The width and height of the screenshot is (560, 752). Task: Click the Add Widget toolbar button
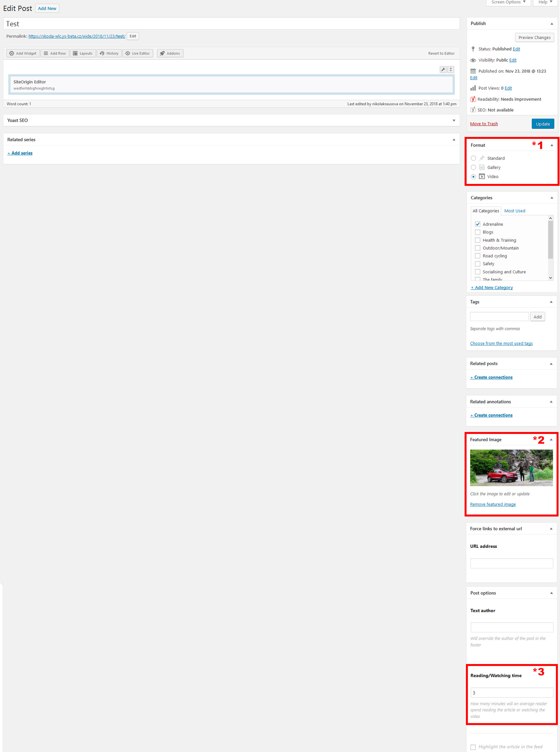click(23, 53)
